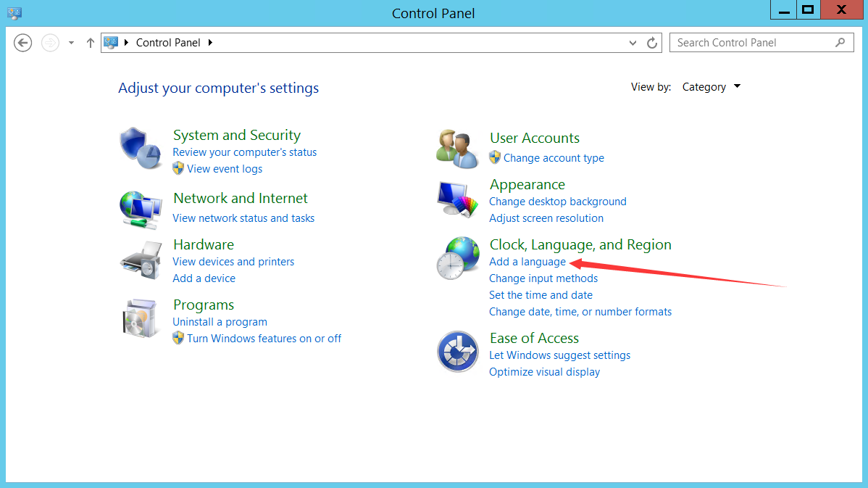Image resolution: width=868 pixels, height=488 pixels.
Task: Open Add a language
Action: (527, 261)
